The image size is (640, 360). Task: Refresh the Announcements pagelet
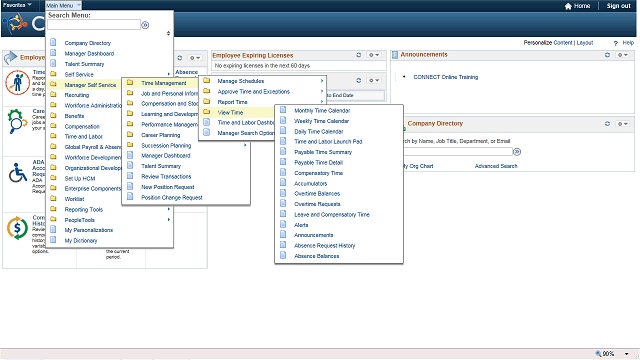point(607,55)
